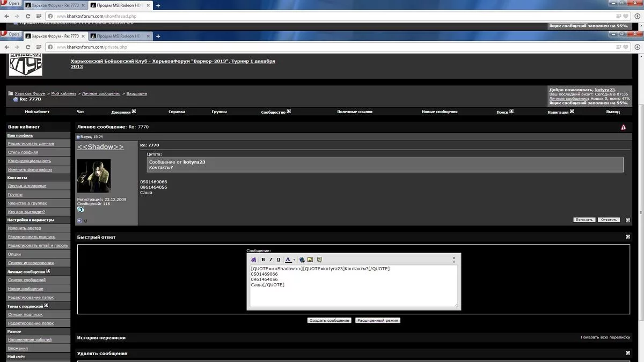Image resolution: width=644 pixels, height=362 pixels.
Task: Close Харьков Форум Re: 7770 tab, front window
Action: [83, 36]
